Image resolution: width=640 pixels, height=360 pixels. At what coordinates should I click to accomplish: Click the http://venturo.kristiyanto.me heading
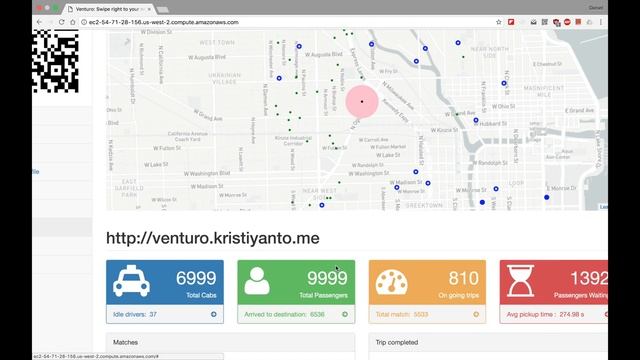coord(213,238)
